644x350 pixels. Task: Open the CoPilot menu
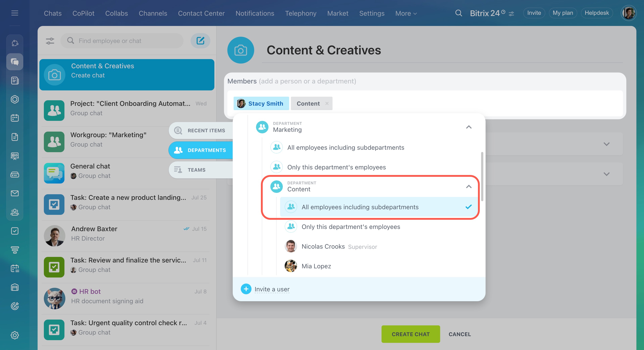pos(83,13)
